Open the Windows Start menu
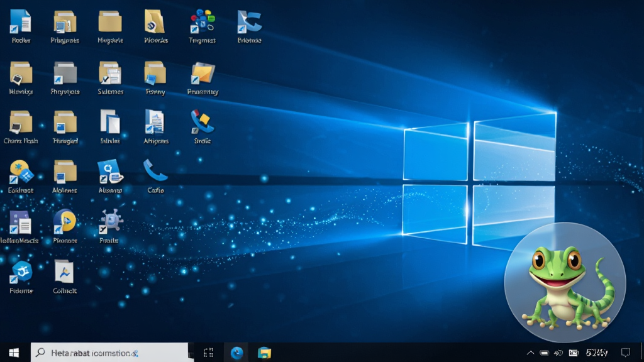This screenshot has width=644, height=362. (x=14, y=353)
